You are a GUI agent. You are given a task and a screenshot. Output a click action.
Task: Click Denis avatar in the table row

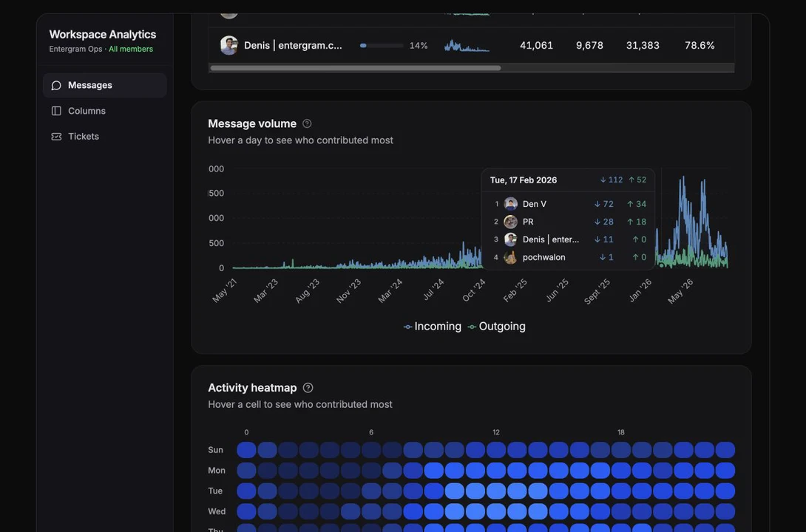tap(228, 45)
